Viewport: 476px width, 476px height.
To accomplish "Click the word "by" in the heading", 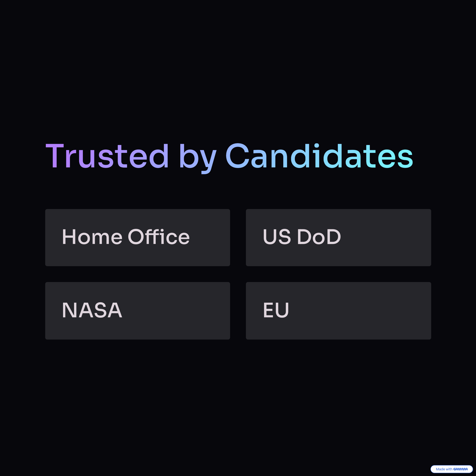I will (x=198, y=158).
